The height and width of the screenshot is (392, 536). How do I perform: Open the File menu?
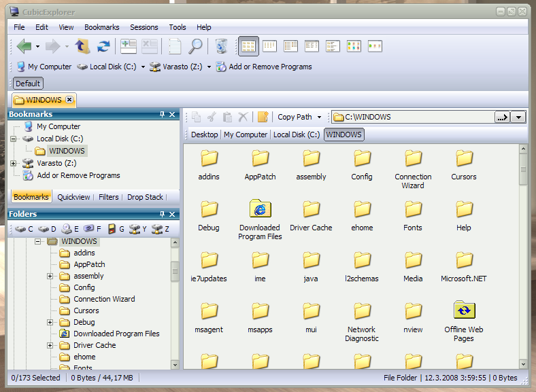click(19, 27)
